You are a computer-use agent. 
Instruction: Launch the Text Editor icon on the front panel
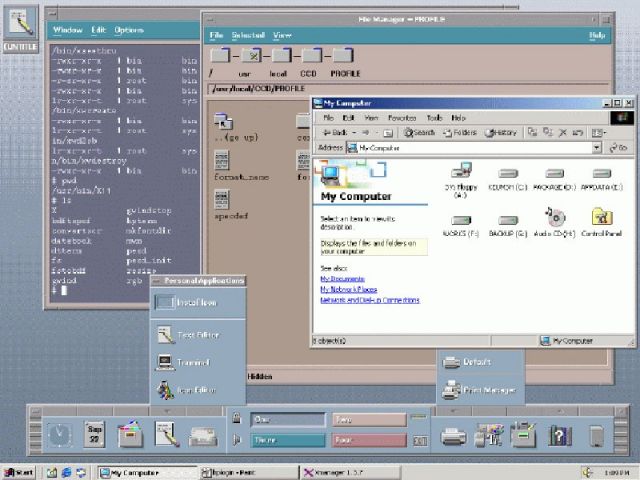[167, 434]
